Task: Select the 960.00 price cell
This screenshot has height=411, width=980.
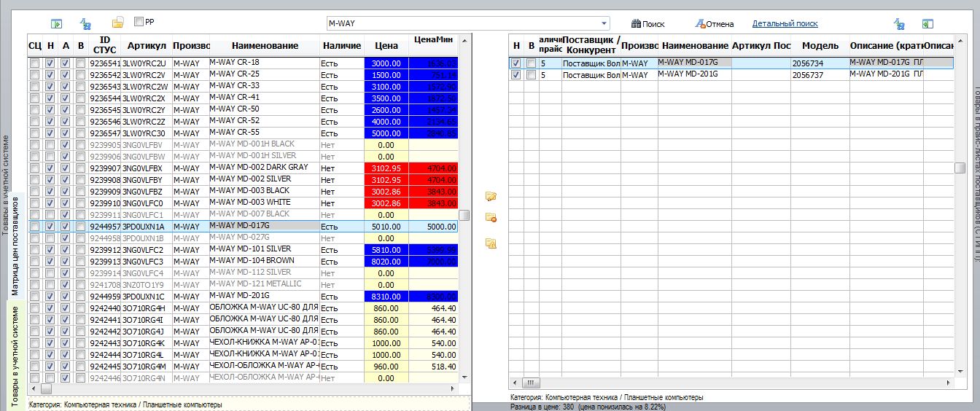Action: coord(386,367)
